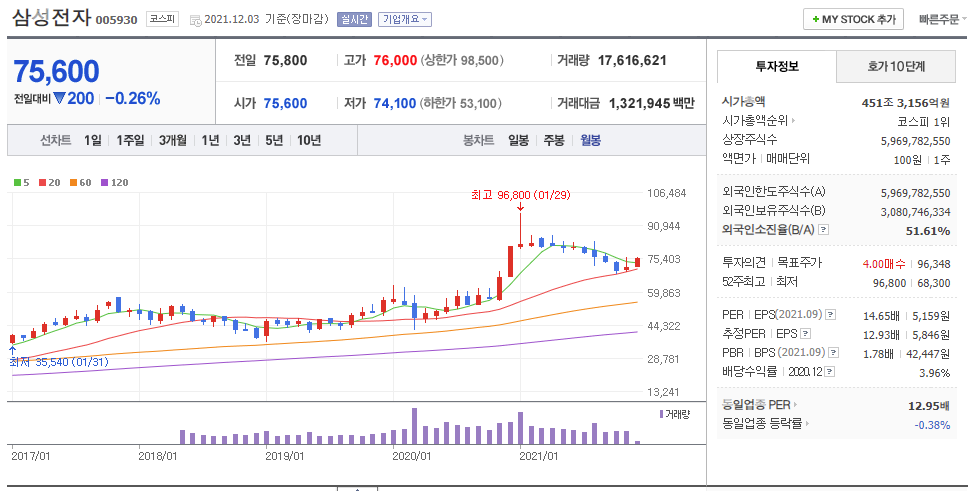
Task: Switch to the 주봉 candle chart
Action: [x=554, y=140]
